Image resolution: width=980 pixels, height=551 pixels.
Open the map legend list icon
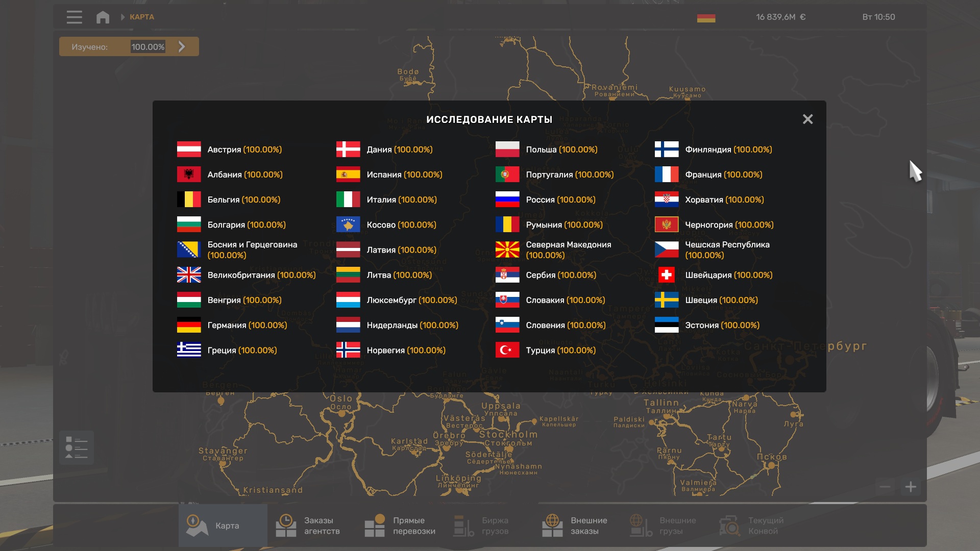click(x=77, y=448)
